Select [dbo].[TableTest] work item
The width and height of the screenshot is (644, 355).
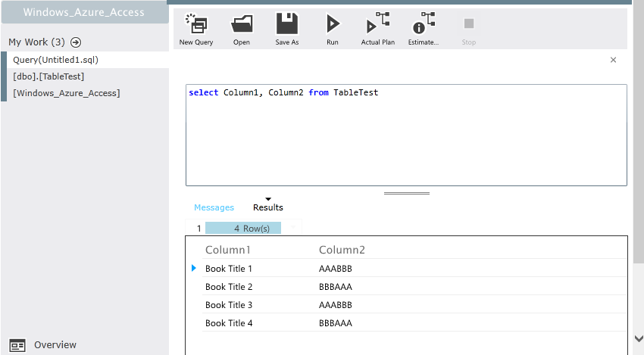(48, 76)
